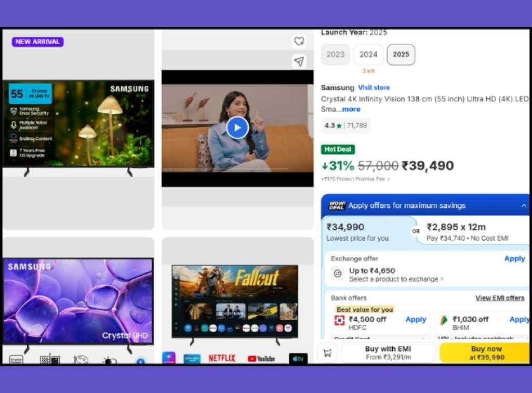The width and height of the screenshot is (532, 393).
Task: Share the product using the arrow icon
Action: coord(299,62)
